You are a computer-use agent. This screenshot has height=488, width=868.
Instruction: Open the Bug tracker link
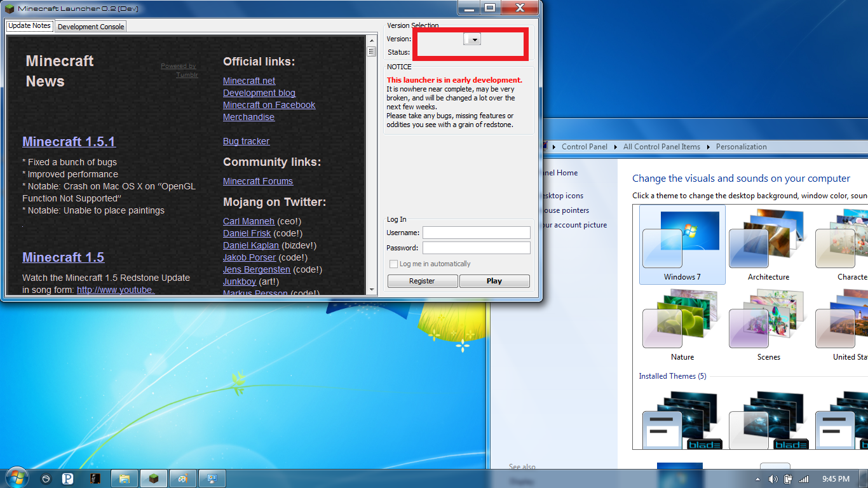(246, 141)
